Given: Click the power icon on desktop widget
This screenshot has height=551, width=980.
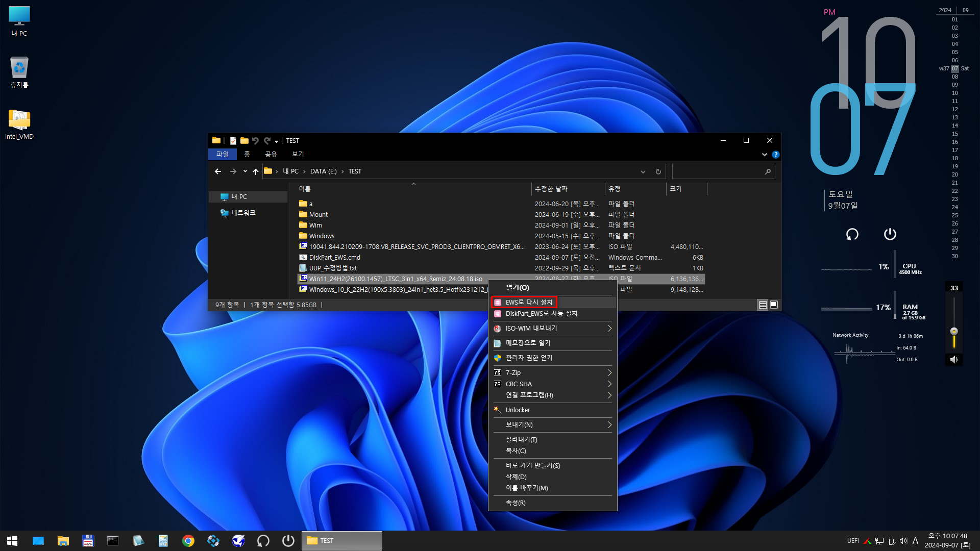Looking at the screenshot, I should [890, 234].
